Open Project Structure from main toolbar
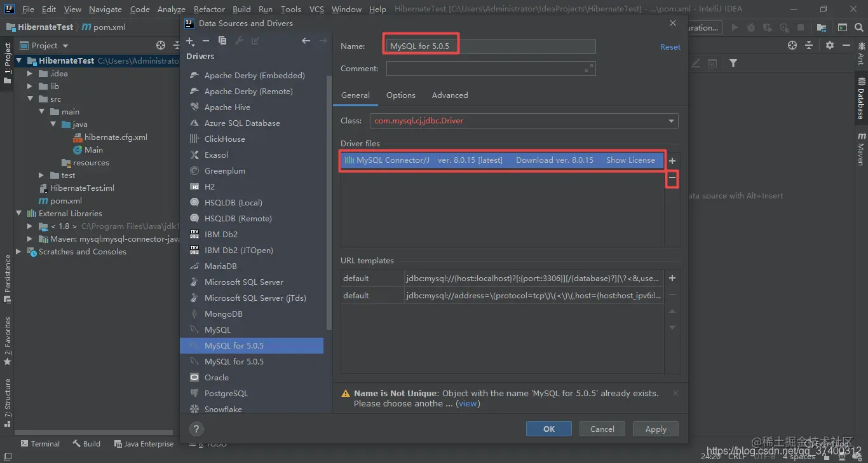868x463 pixels. (822, 27)
